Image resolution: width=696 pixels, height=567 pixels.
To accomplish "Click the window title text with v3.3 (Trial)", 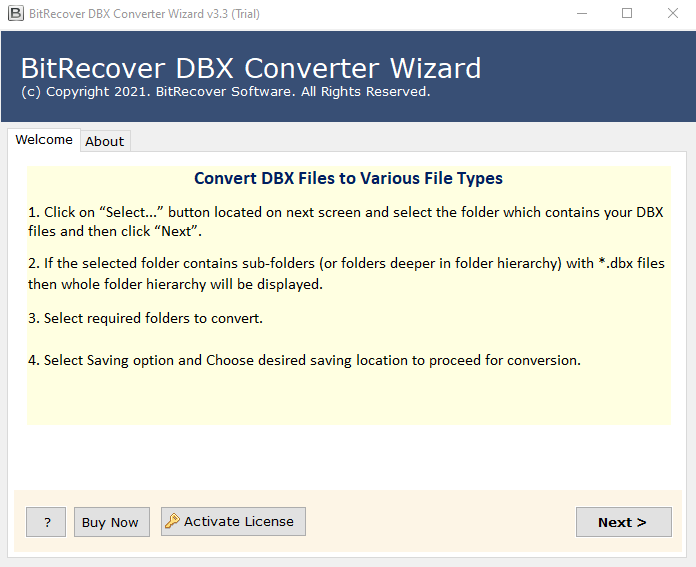I will 144,14.
